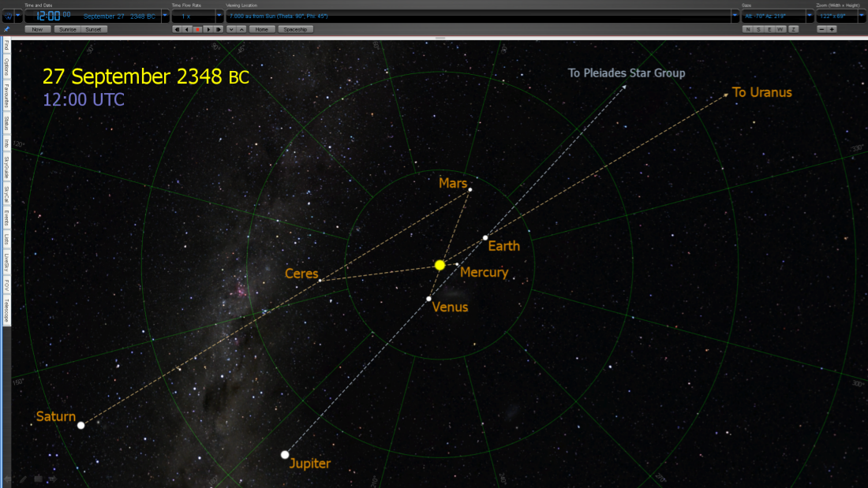868x488 pixels.
Task: Jump time to Sunrise
Action: point(67,29)
